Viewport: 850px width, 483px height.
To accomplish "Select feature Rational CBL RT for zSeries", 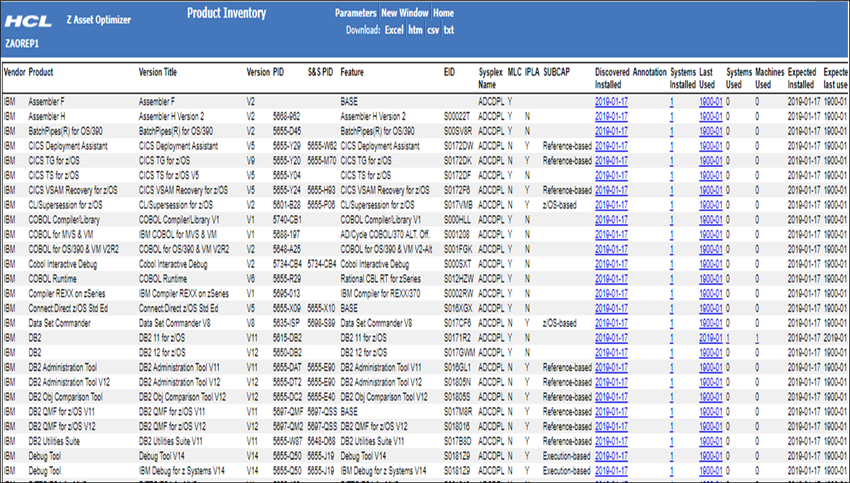I will (x=381, y=279).
